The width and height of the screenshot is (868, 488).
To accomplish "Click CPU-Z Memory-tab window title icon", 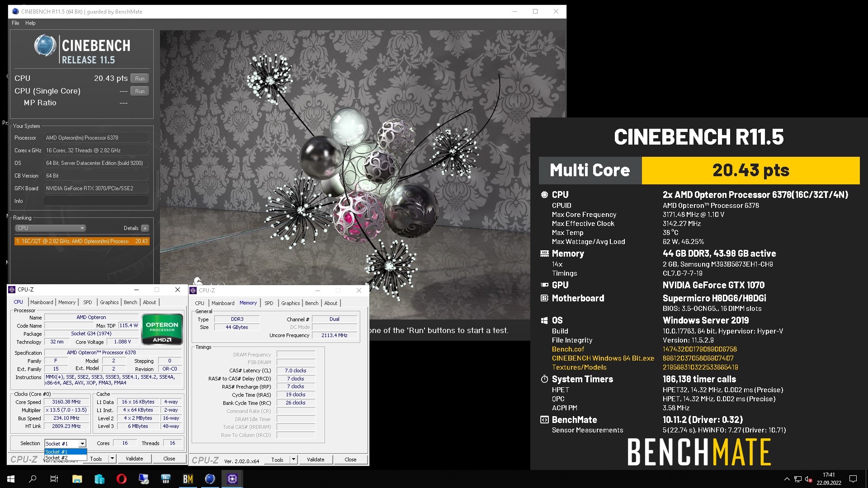I will tap(193, 291).
